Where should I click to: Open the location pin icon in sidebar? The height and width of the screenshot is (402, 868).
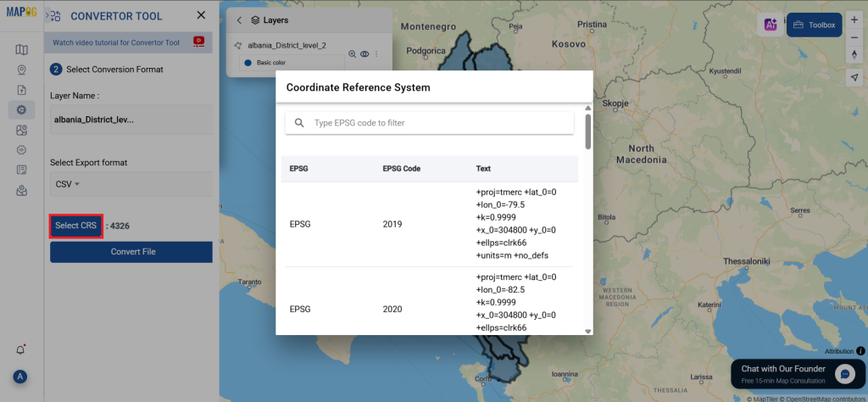[x=21, y=70]
